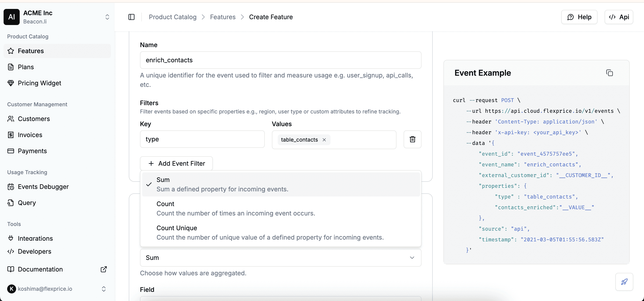Click the Pricing Widget diamond icon
The image size is (644, 301).
tap(11, 83)
